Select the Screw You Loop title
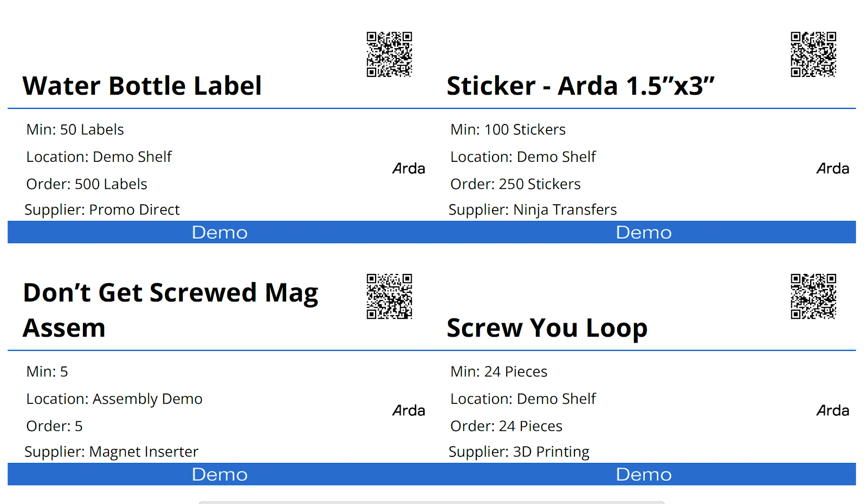Screen dimensions: 867x504 (547, 328)
